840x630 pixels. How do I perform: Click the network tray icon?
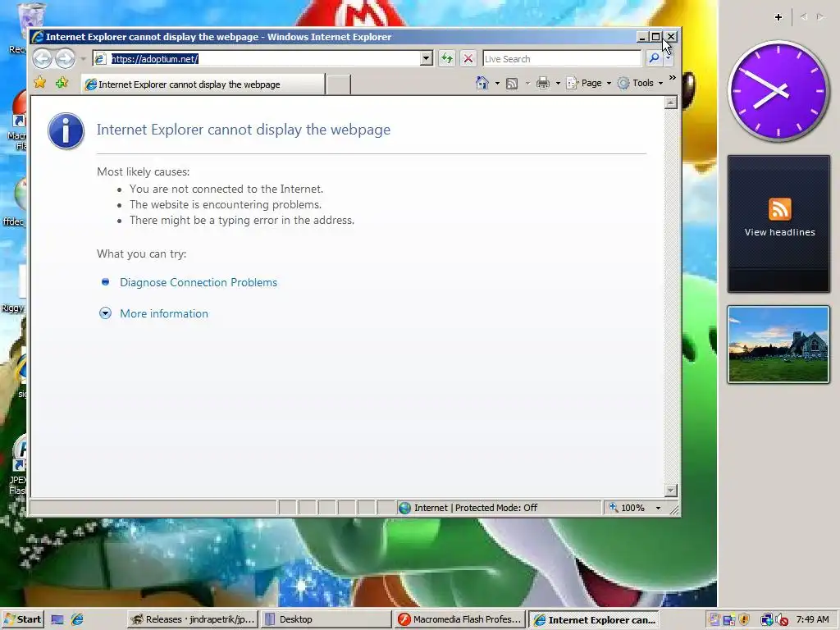click(x=767, y=620)
